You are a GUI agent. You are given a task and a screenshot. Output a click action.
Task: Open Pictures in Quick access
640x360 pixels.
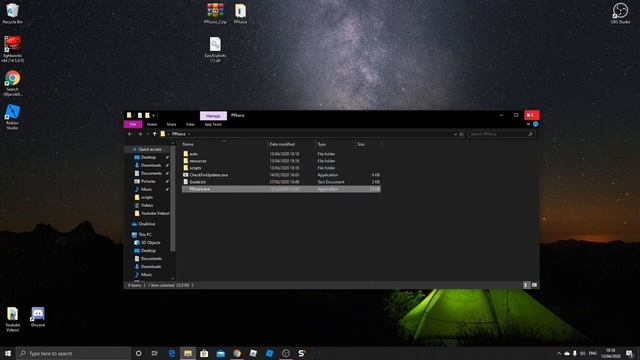pyautogui.click(x=148, y=181)
